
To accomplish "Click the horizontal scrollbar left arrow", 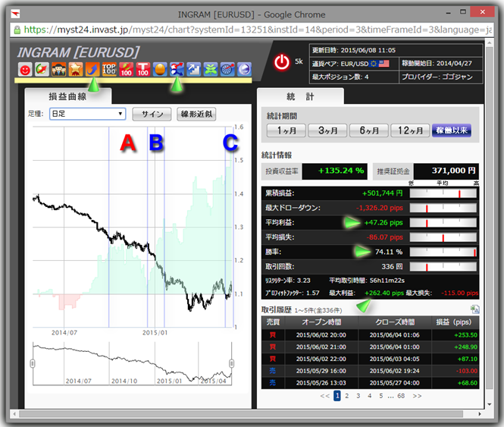I will [x=14, y=414].
